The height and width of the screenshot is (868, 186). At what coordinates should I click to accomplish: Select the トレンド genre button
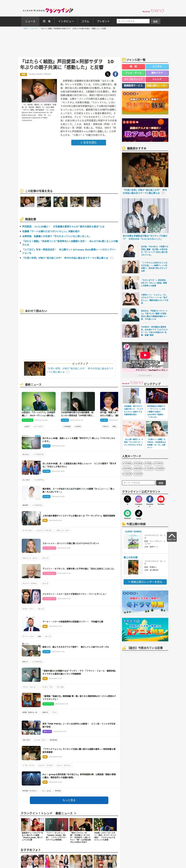(157, 79)
